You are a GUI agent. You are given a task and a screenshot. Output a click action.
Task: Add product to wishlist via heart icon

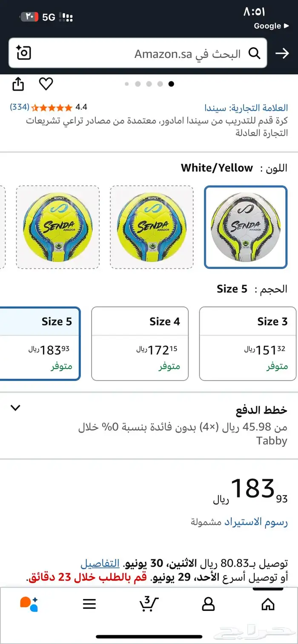click(46, 84)
